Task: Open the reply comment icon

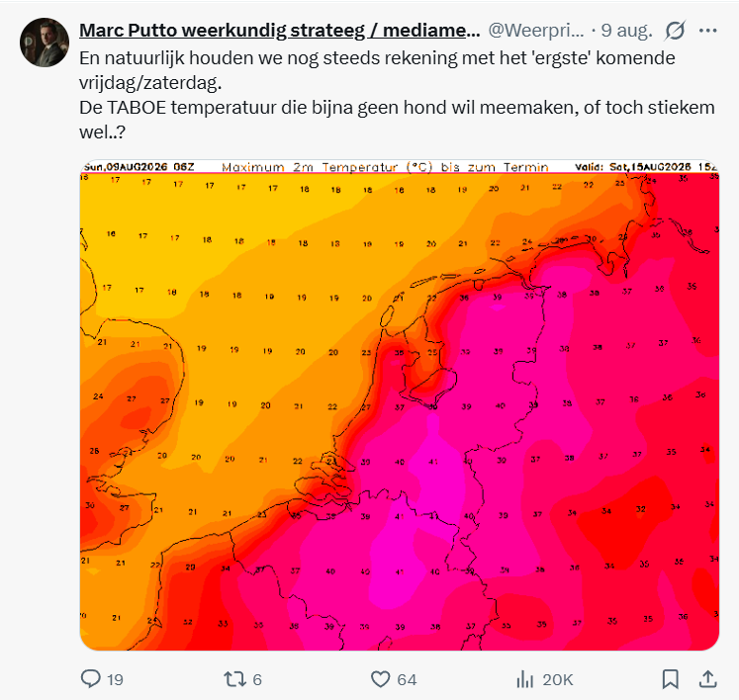Action: (x=90, y=679)
